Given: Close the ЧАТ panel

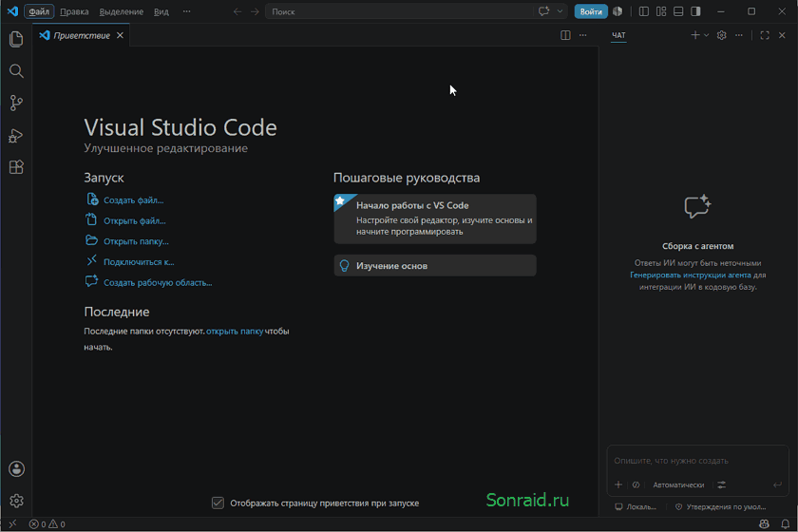Looking at the screenshot, I should coord(782,35).
